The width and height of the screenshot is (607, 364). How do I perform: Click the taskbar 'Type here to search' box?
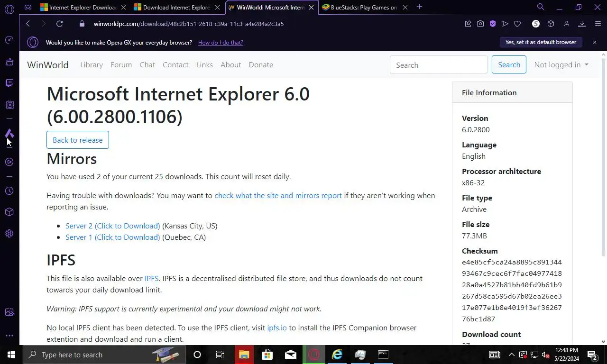(x=104, y=355)
